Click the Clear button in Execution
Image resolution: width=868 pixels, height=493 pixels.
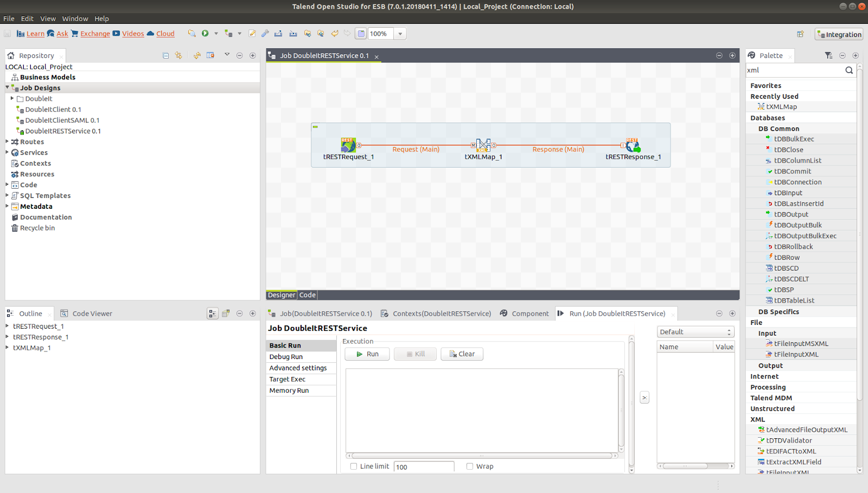pos(462,354)
